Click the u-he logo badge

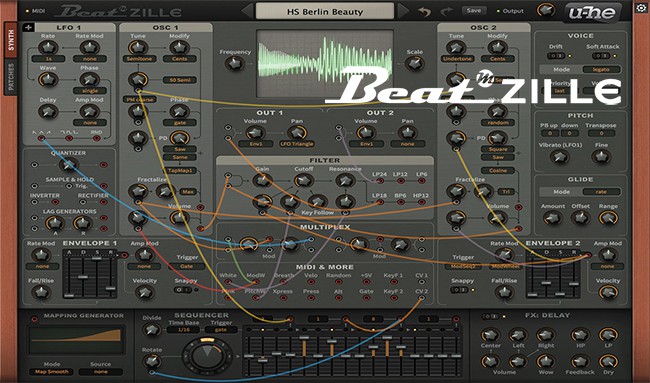click(x=592, y=14)
